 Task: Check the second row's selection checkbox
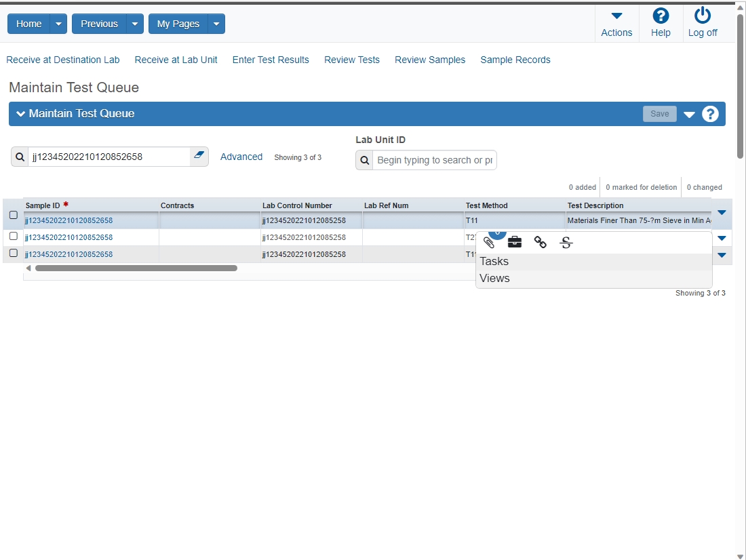[14, 236]
